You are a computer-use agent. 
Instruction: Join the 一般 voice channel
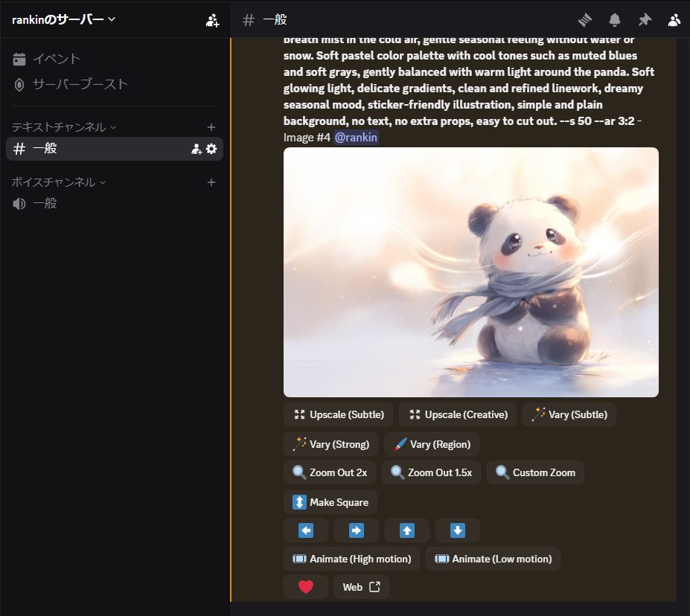click(x=45, y=203)
